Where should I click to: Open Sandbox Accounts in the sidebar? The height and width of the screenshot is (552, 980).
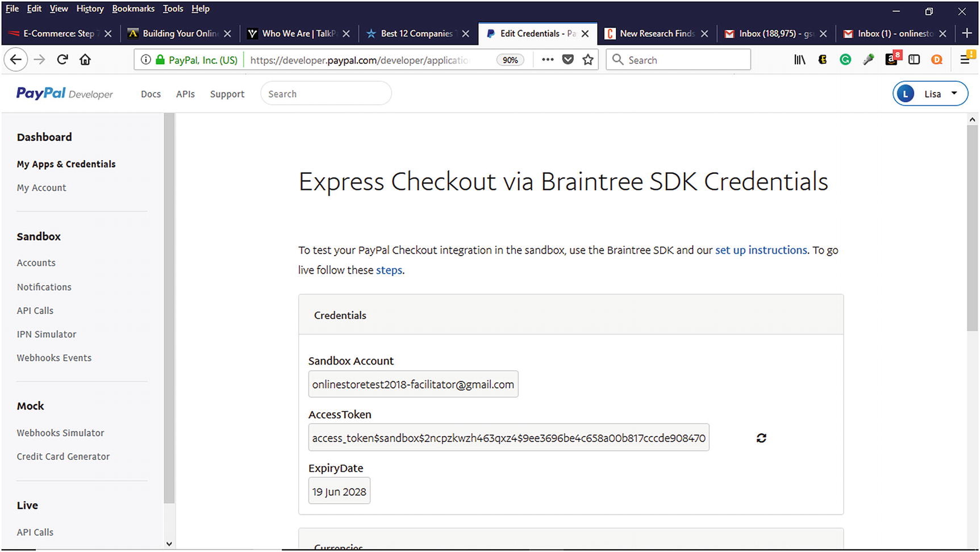click(x=36, y=263)
